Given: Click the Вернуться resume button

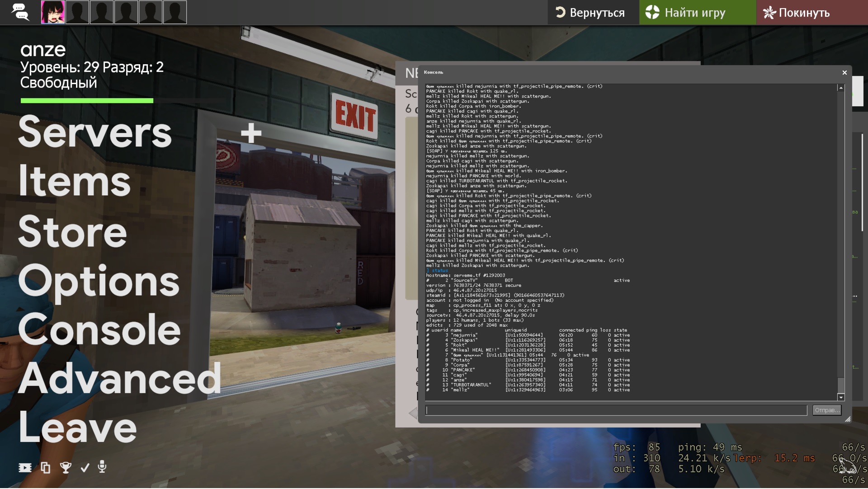Looking at the screenshot, I should (593, 12).
